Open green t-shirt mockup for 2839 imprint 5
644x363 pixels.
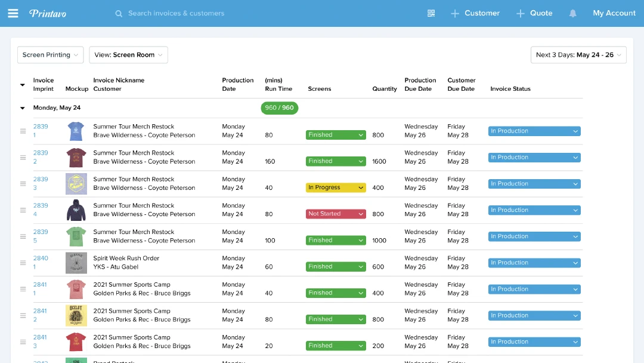(x=76, y=236)
